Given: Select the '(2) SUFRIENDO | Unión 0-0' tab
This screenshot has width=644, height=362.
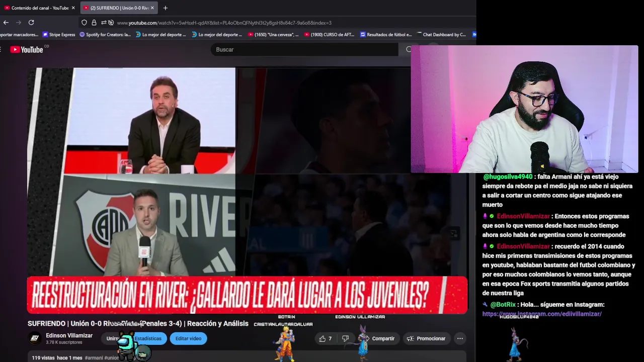Looking at the screenshot, I should pos(119,8).
